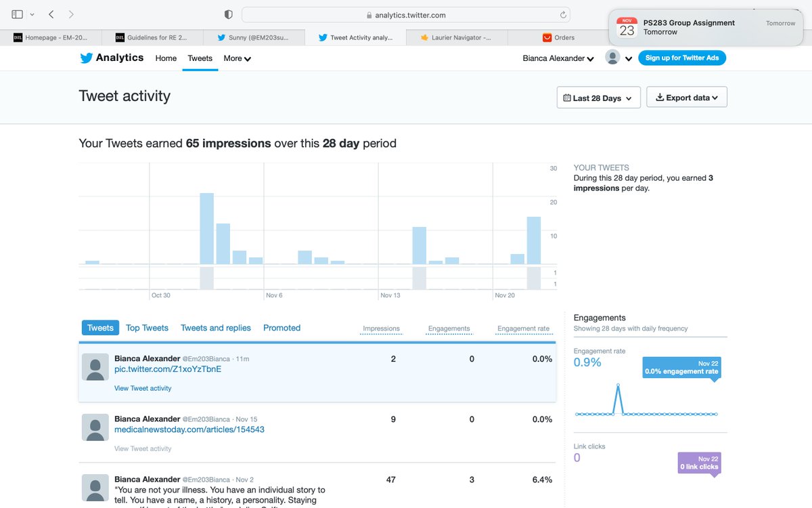The image size is (812, 508).
Task: Click the calendar icon in the notification
Action: coord(627,28)
